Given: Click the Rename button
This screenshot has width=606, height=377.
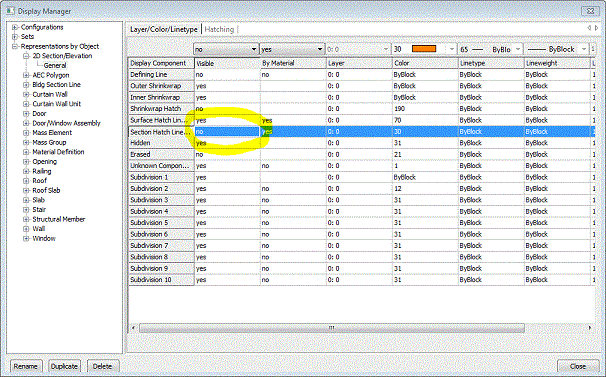Looking at the screenshot, I should pyautogui.click(x=26, y=366).
